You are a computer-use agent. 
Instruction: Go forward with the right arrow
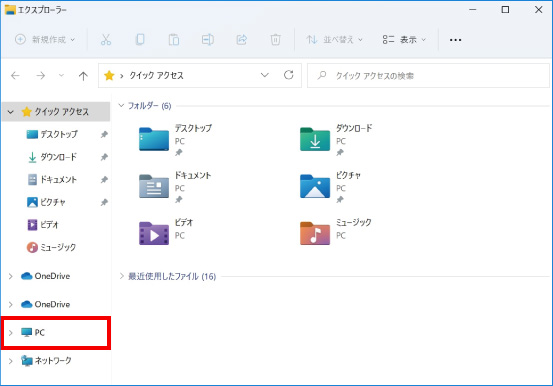41,75
